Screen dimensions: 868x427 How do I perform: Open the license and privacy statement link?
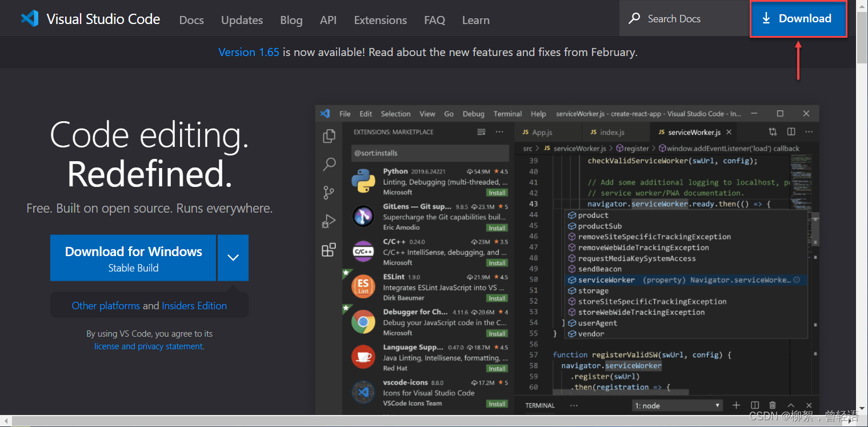pos(149,346)
